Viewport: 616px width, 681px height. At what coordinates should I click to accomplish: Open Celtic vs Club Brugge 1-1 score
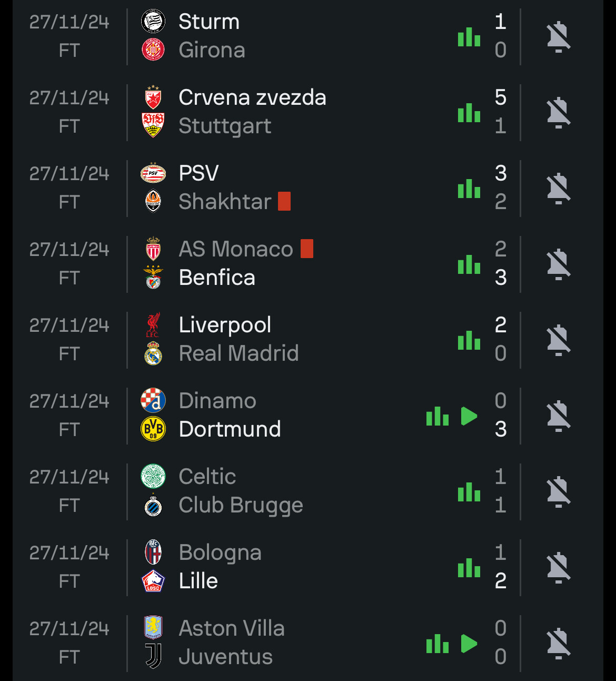(x=500, y=491)
